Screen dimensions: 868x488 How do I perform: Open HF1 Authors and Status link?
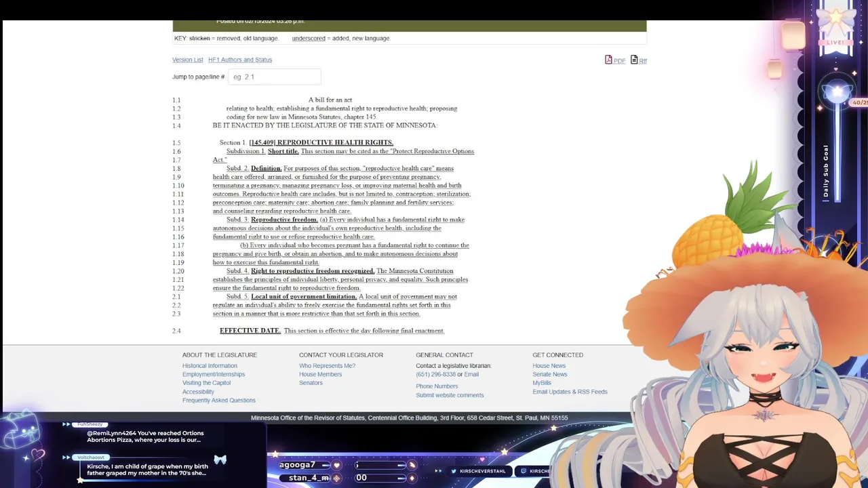point(240,60)
